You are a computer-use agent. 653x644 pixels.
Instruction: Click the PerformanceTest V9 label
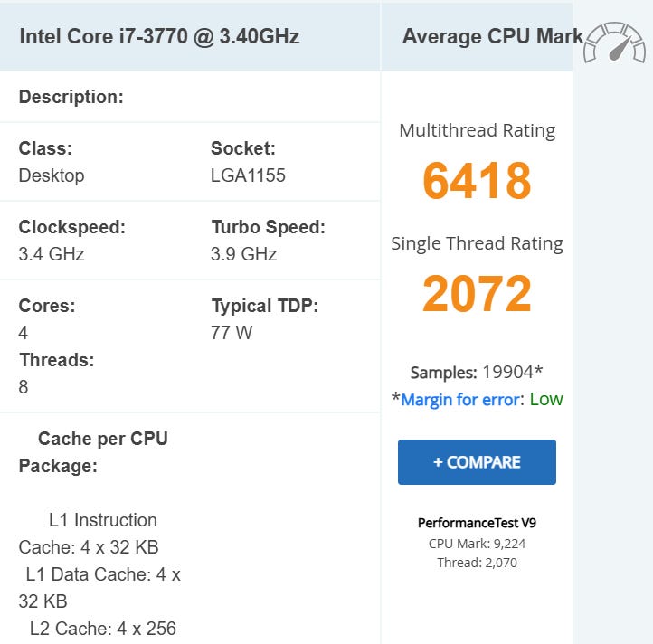[x=477, y=523]
